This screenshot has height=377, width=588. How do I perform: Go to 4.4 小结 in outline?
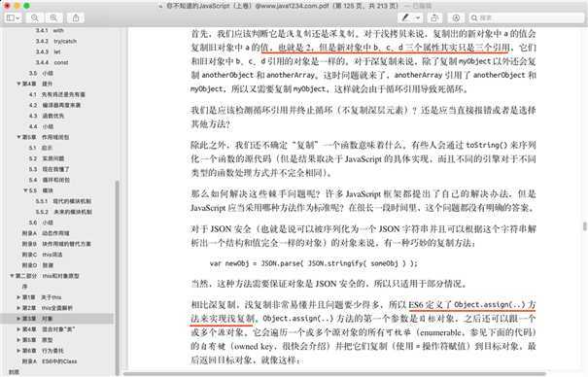click(x=41, y=126)
